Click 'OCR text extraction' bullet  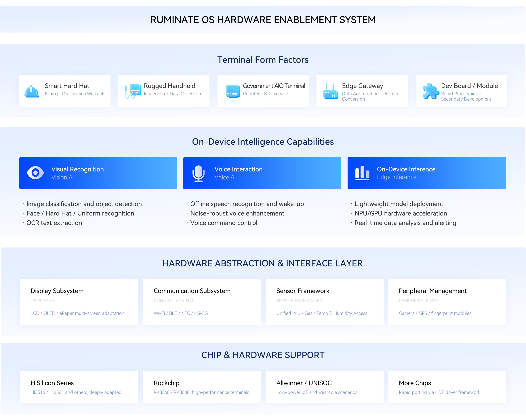(54, 223)
